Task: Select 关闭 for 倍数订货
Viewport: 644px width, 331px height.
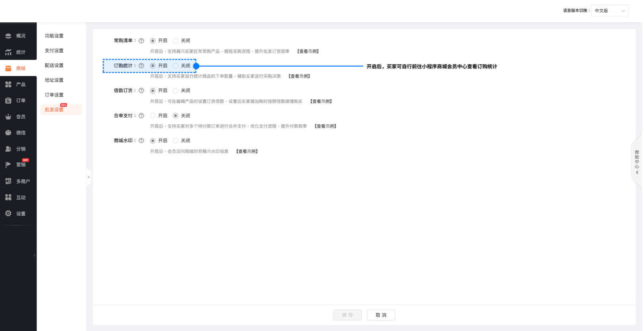Action: (175, 91)
